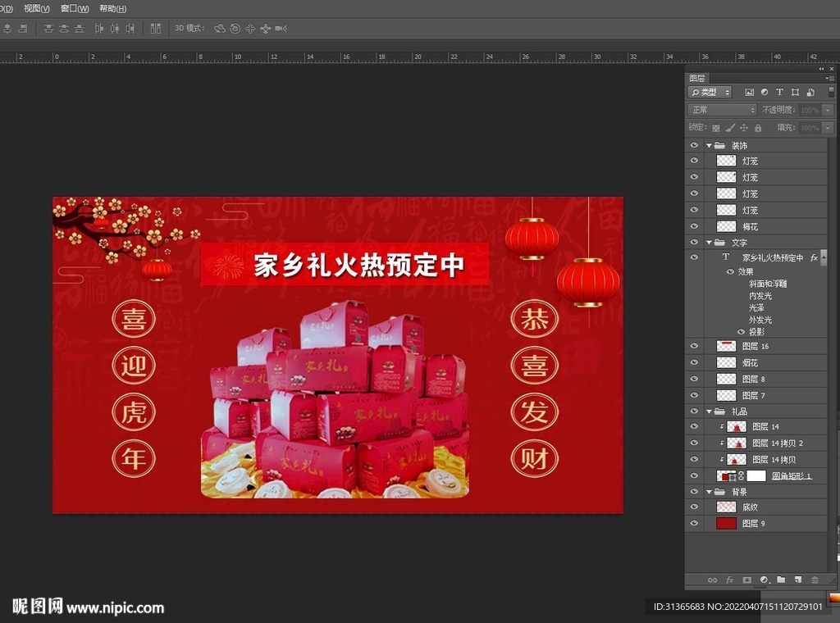This screenshot has height=623, width=840.
Task: Select the 3D pan mode icon
Action: point(250,29)
